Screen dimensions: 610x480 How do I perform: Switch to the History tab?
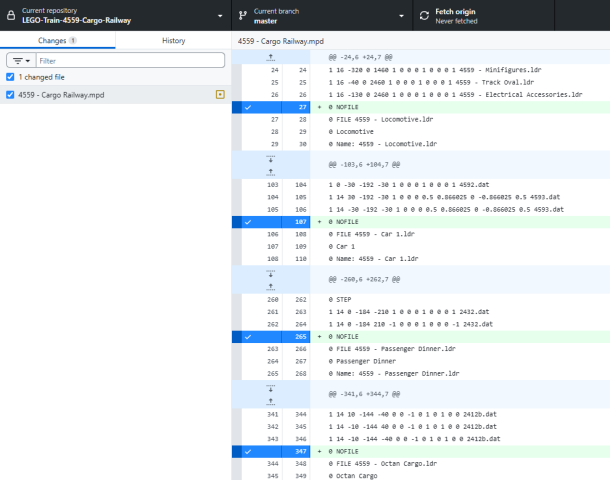(x=173, y=41)
